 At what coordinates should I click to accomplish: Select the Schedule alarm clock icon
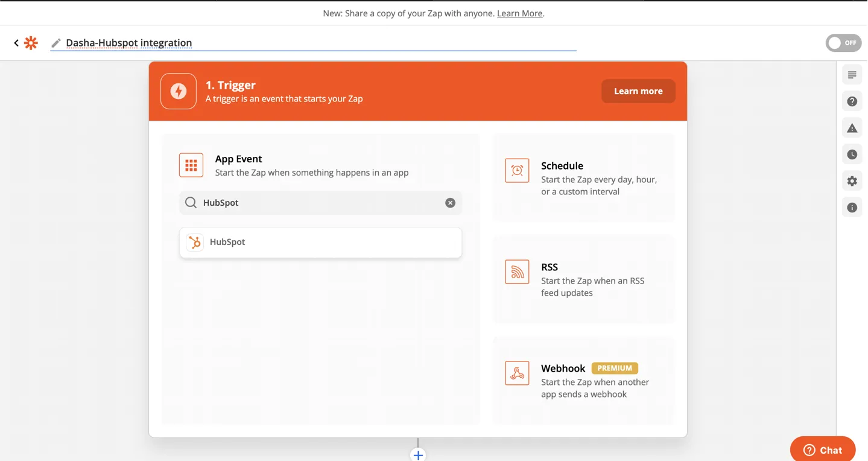tap(517, 171)
